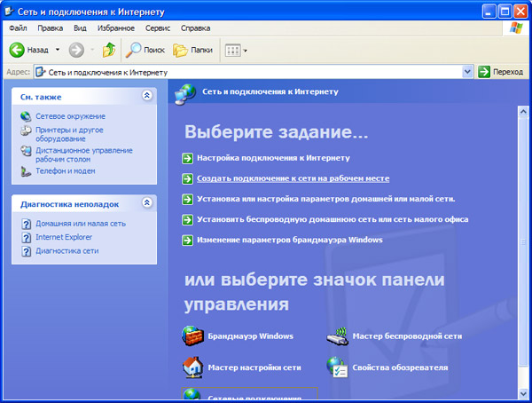Screen dimensions: 532x403
Task: Open Домашняя или малая сеть troubleshooter
Action: [81, 224]
